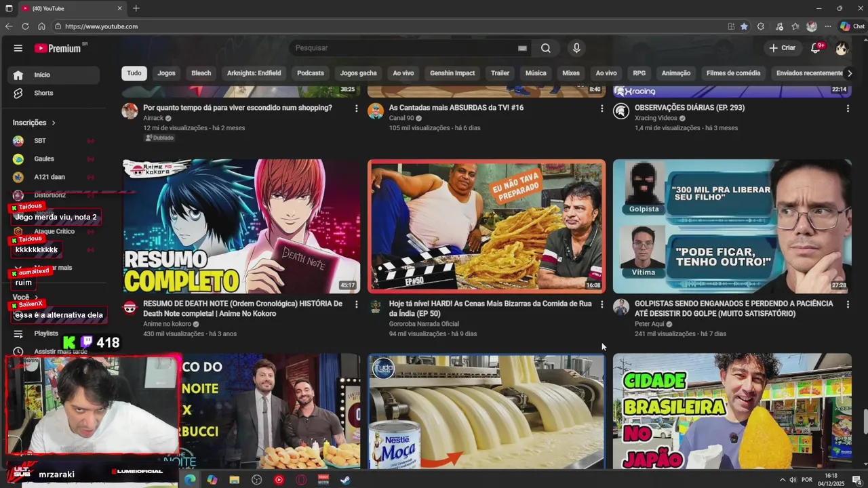Click the Anime no kokoro channel avatar
This screenshot has height=488, width=868.
point(130,308)
